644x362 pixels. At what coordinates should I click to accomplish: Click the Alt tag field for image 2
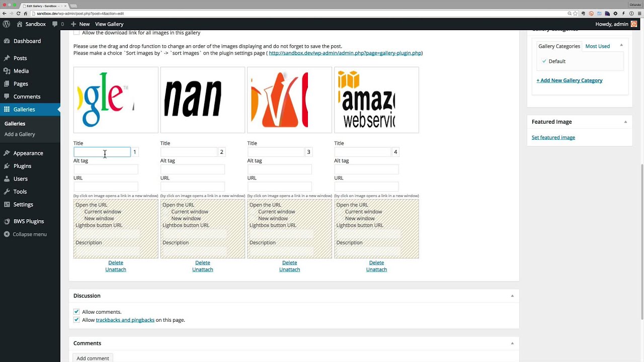(x=193, y=169)
